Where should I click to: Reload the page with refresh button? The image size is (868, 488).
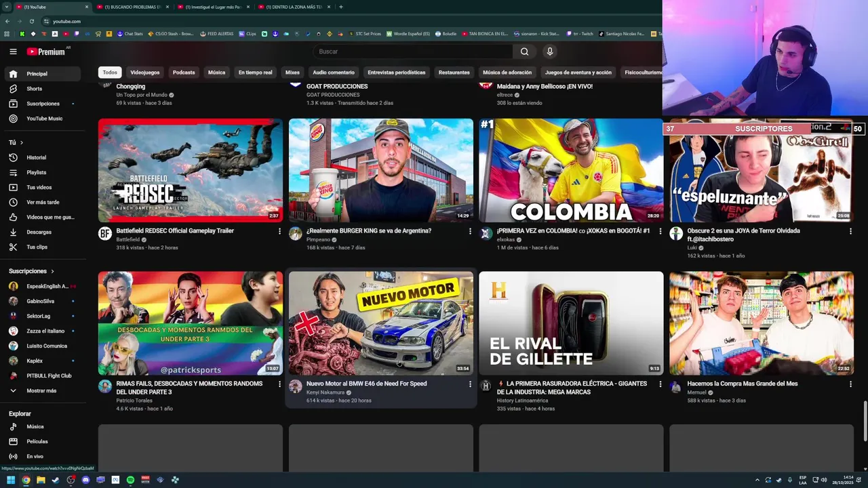32,21
